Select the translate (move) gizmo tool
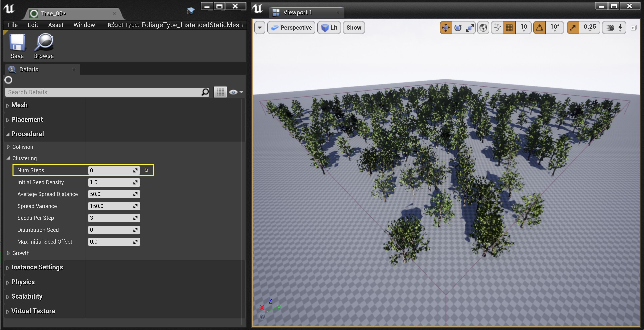The image size is (644, 330). (446, 27)
